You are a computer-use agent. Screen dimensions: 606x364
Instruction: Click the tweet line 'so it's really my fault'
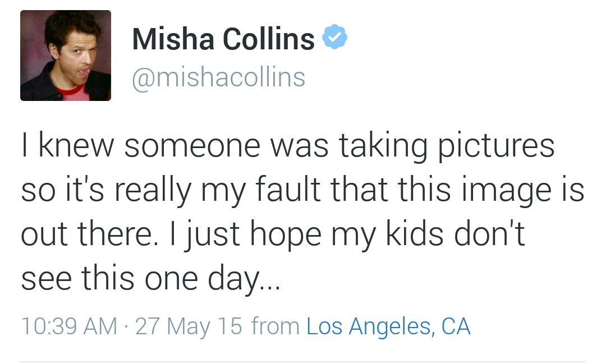[x=303, y=190]
